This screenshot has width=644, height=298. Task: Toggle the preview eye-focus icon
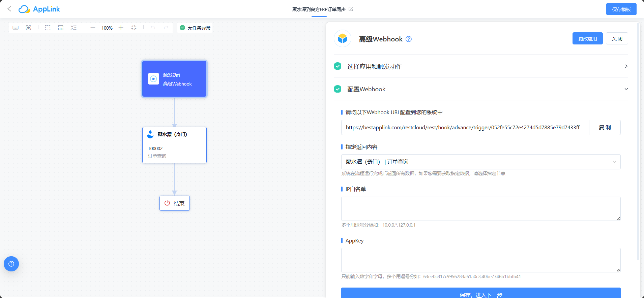(29, 28)
